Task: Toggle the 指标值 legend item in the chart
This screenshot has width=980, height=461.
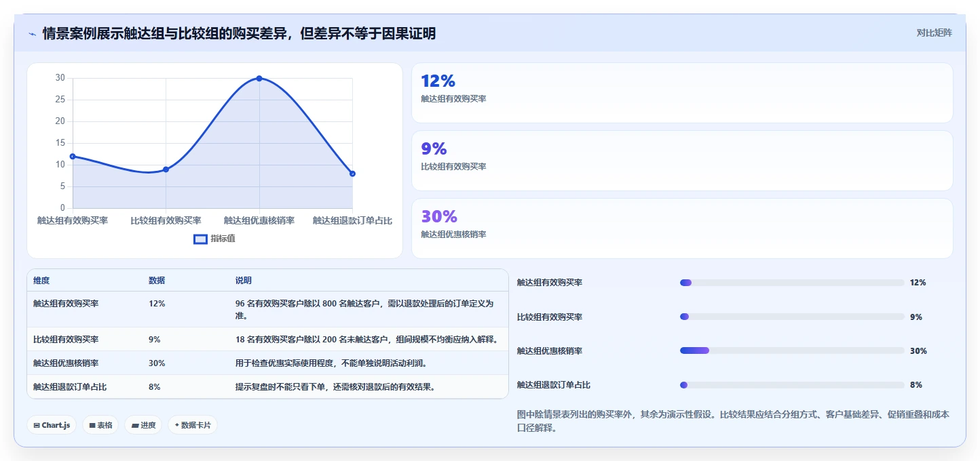Action: 214,239
